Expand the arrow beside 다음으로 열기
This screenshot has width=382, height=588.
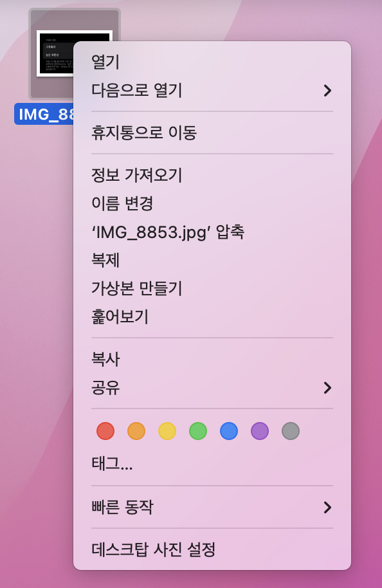327,90
